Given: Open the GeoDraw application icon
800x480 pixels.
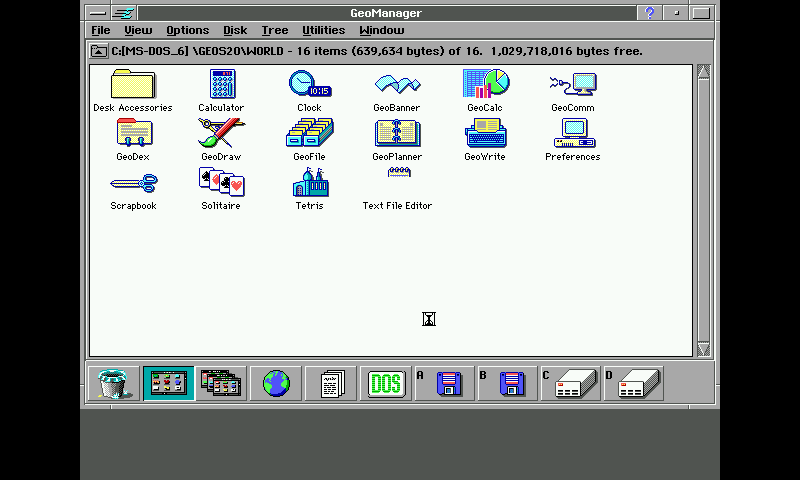Looking at the screenshot, I should 221,134.
